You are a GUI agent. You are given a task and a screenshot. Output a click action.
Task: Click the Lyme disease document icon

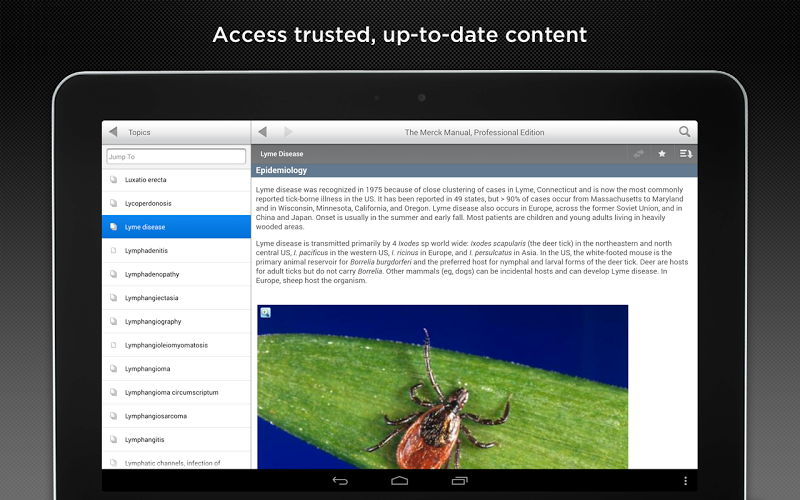pos(113,227)
